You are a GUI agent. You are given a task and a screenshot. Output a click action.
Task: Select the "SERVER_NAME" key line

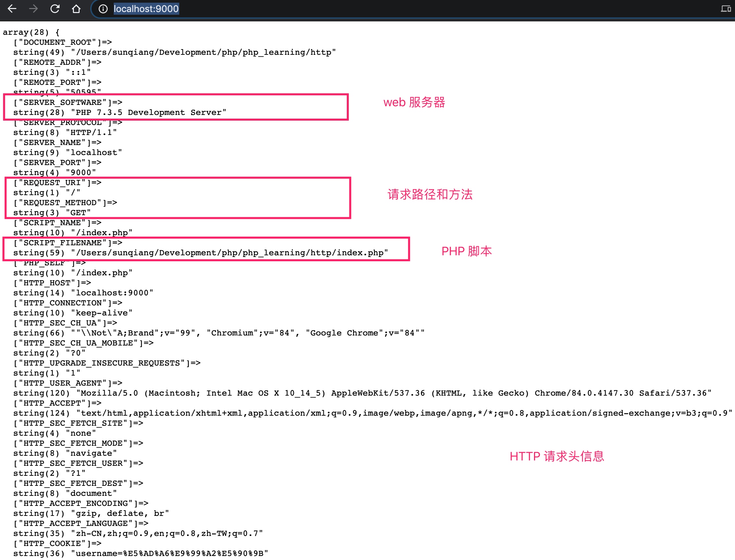click(x=57, y=143)
